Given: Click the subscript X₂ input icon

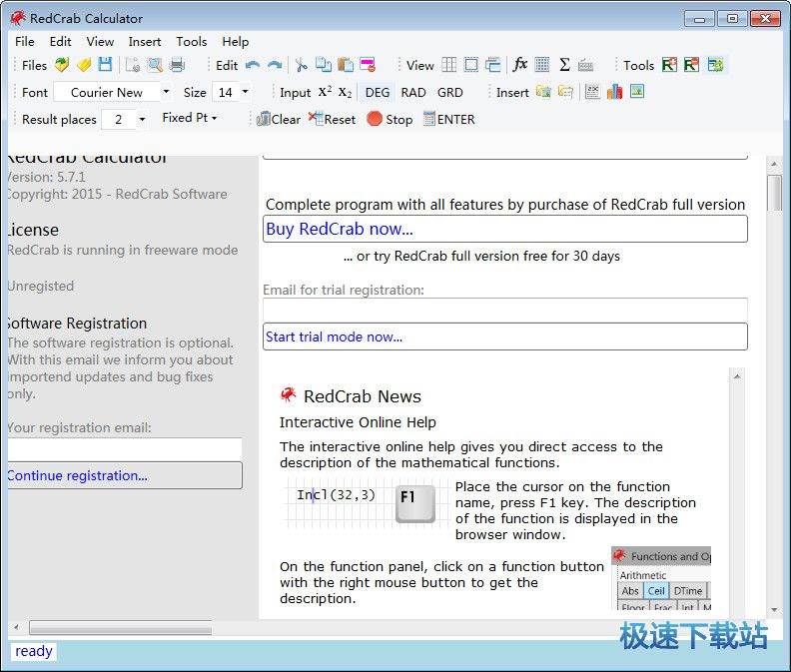Looking at the screenshot, I should [x=345, y=92].
